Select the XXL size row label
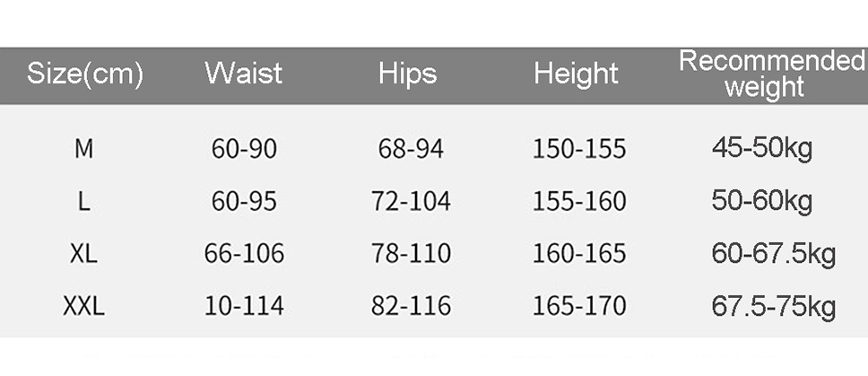This screenshot has width=868, height=376. point(83,307)
